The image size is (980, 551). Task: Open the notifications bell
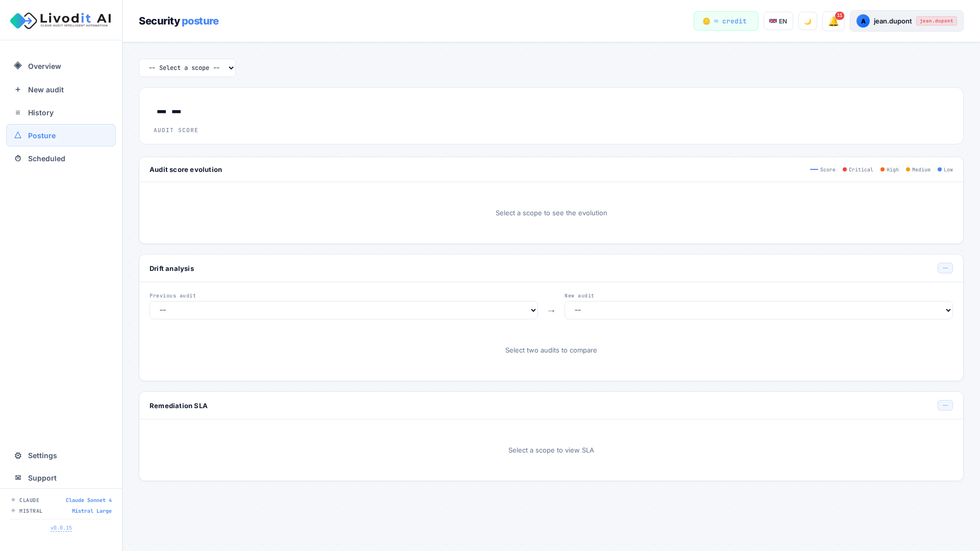point(833,21)
